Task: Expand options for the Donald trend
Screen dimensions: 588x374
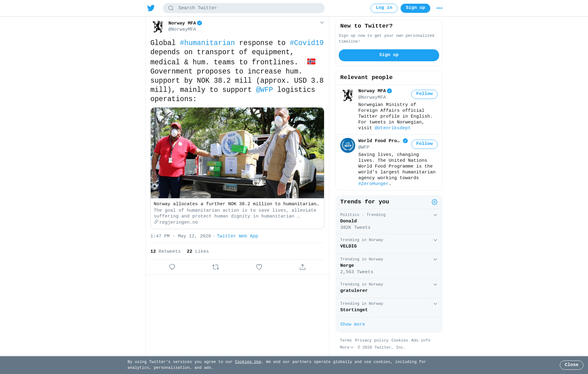Action: coord(435,215)
